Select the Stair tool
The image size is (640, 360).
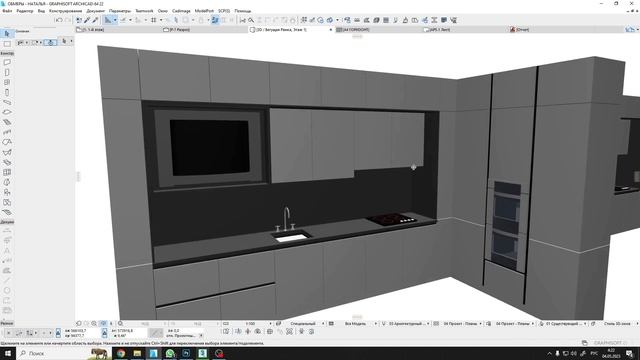[x=7, y=122]
